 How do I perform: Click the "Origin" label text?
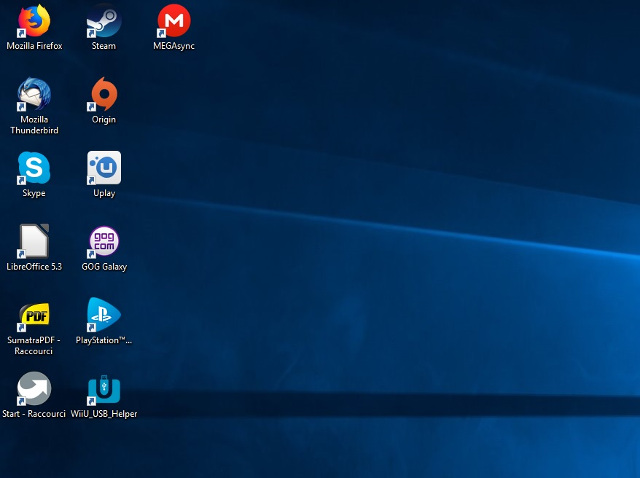coord(104,120)
